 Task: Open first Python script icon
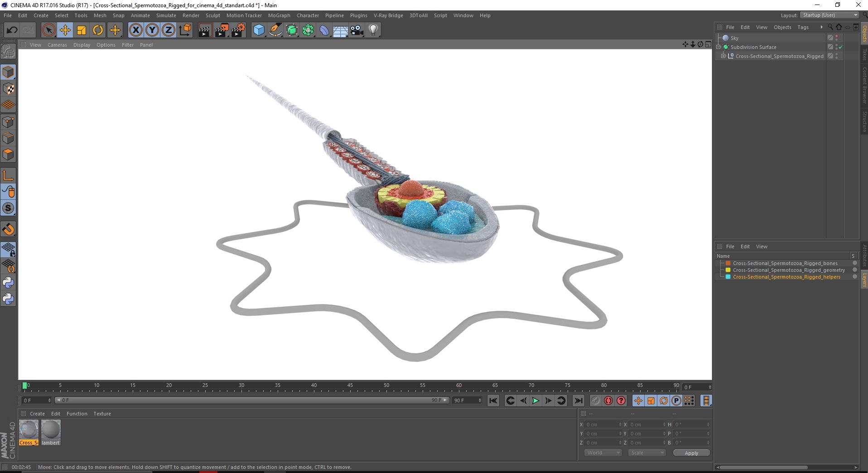(x=8, y=283)
